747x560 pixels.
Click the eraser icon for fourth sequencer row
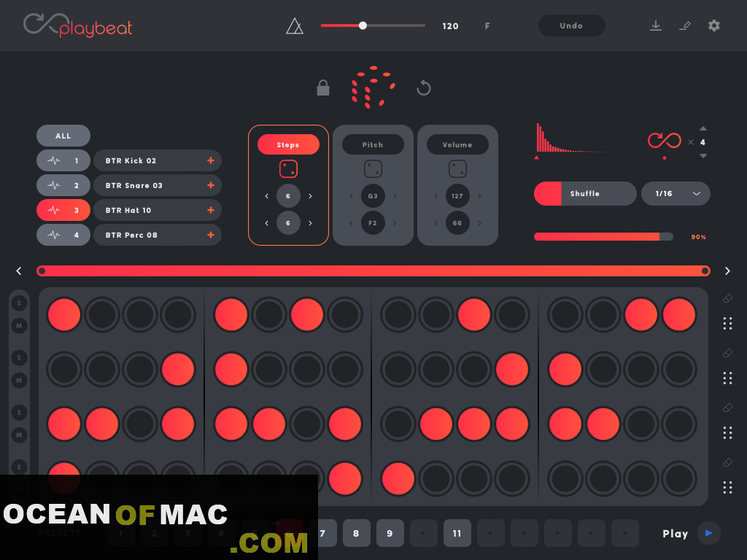(727, 462)
